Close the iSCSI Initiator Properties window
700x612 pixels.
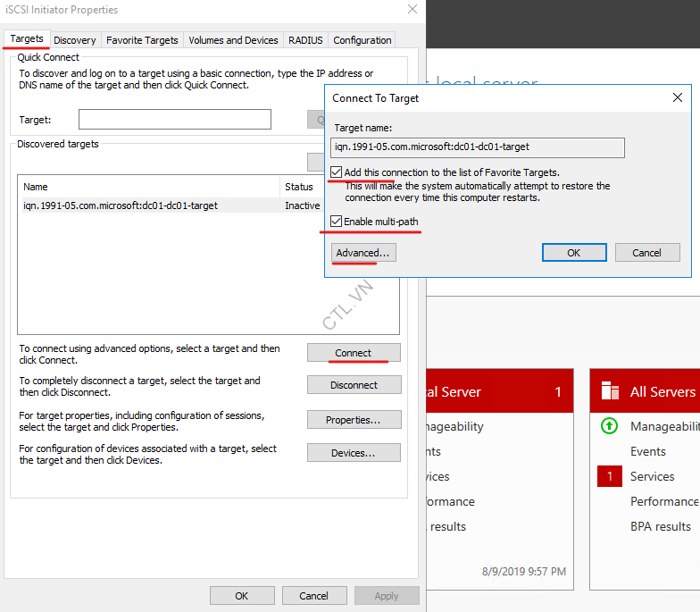(412, 10)
